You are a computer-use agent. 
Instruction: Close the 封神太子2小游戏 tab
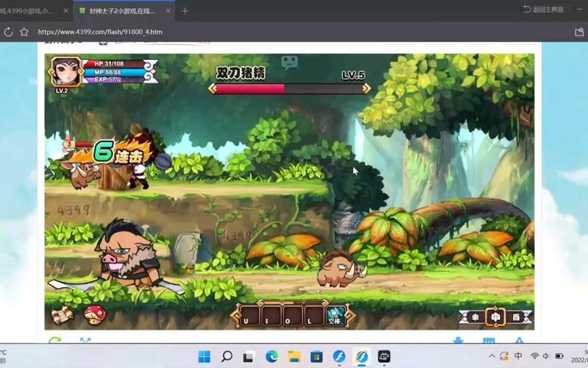(168, 11)
